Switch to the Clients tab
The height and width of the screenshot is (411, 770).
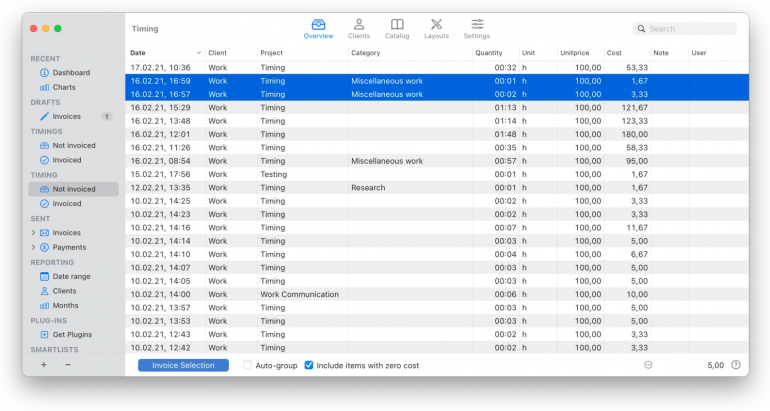pyautogui.click(x=359, y=29)
